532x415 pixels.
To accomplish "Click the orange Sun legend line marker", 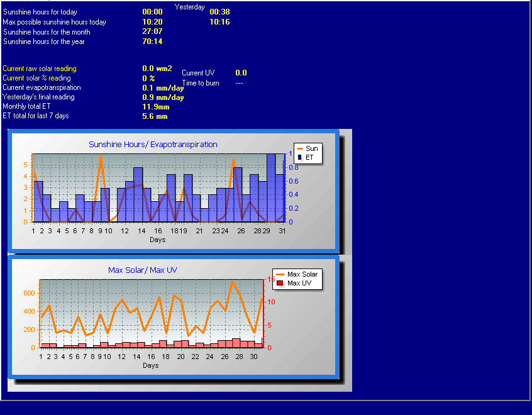I will click(299, 148).
